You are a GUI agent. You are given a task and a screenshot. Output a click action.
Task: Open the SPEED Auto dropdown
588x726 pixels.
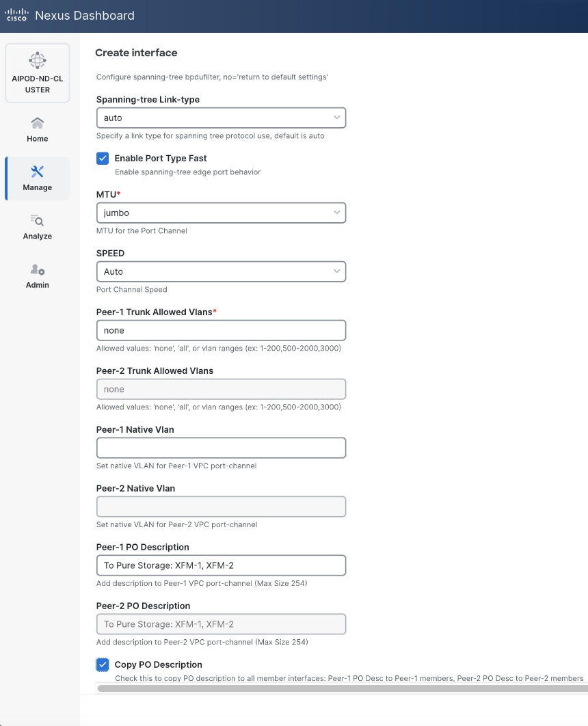[x=221, y=271]
